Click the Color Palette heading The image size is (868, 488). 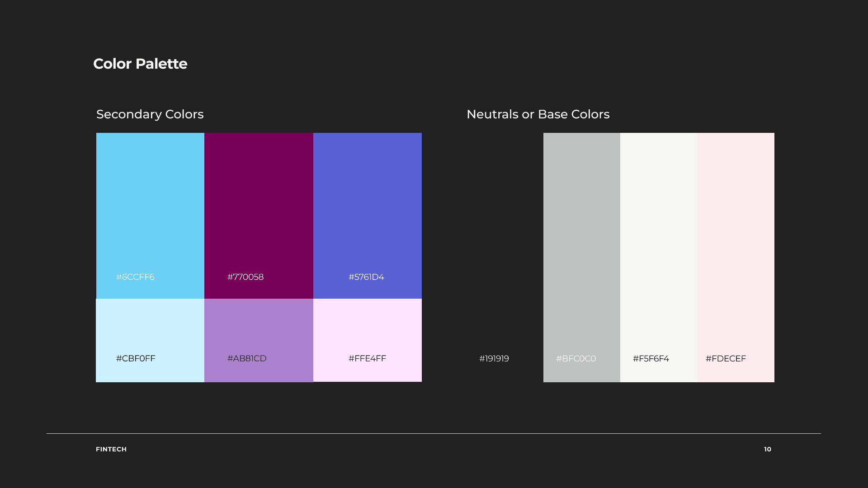pos(140,64)
